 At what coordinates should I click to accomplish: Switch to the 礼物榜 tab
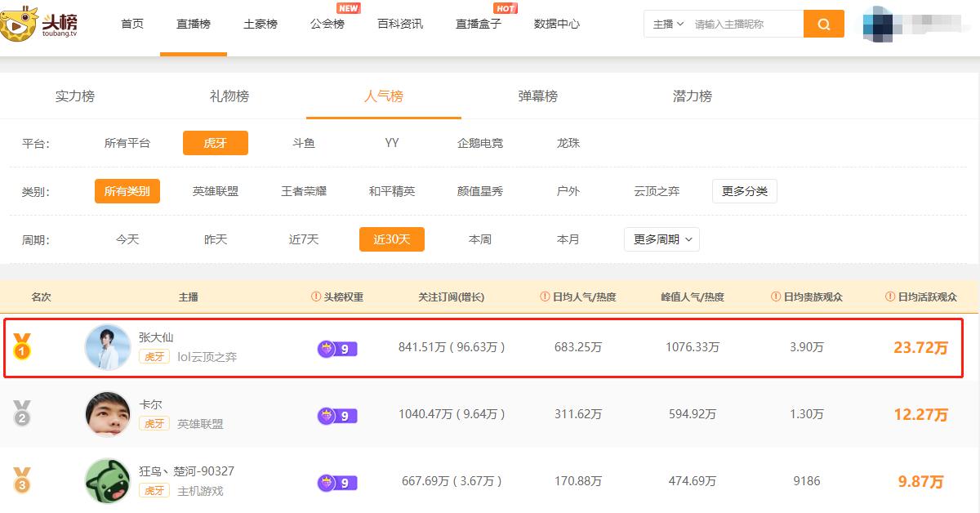point(229,96)
